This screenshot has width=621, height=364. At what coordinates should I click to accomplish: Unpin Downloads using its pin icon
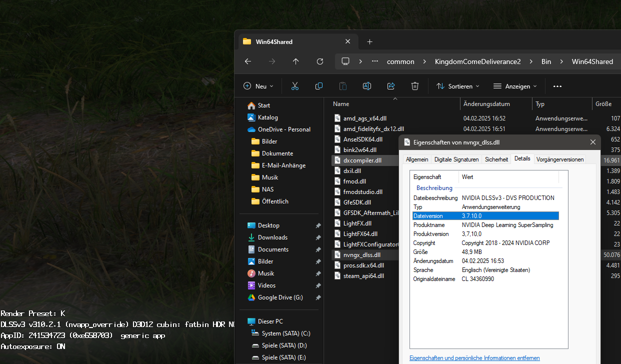tap(318, 237)
